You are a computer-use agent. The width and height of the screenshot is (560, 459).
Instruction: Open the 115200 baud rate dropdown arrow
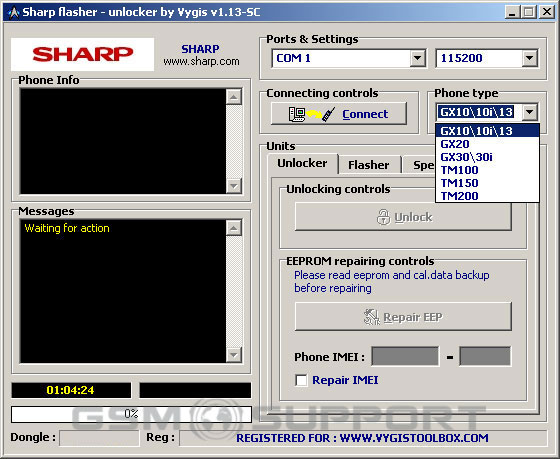(530, 58)
